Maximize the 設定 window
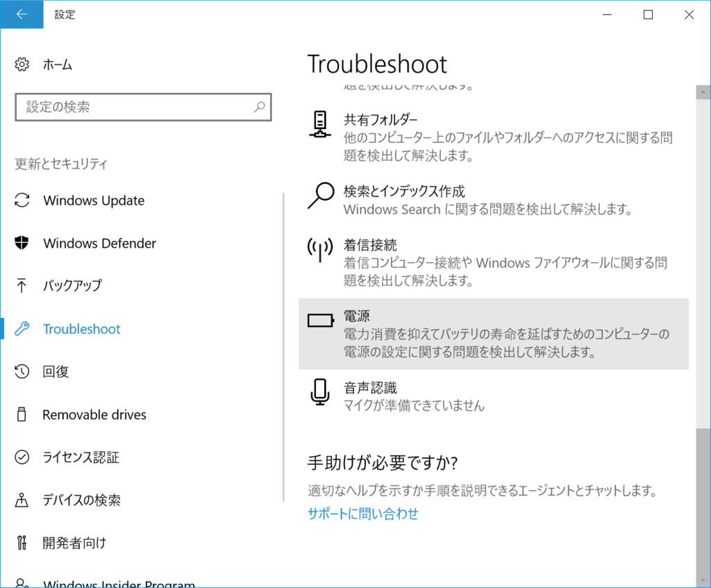This screenshot has height=588, width=711. click(x=648, y=15)
